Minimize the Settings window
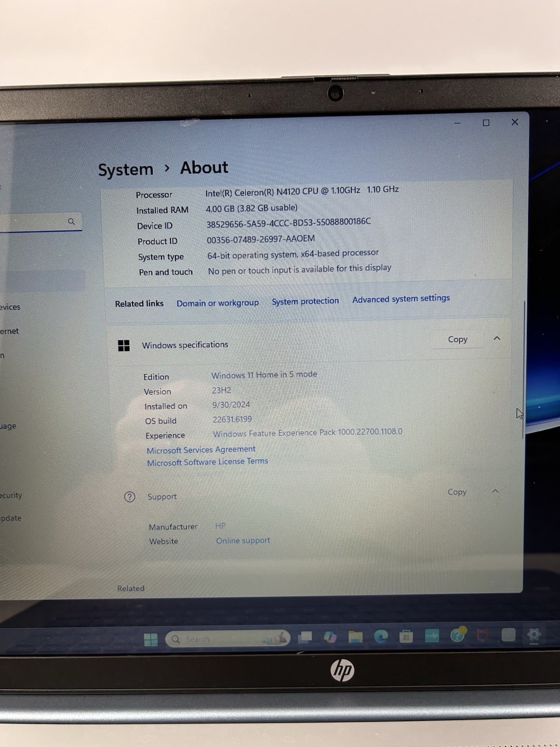Viewport: 560px width, 747px height. (x=457, y=123)
